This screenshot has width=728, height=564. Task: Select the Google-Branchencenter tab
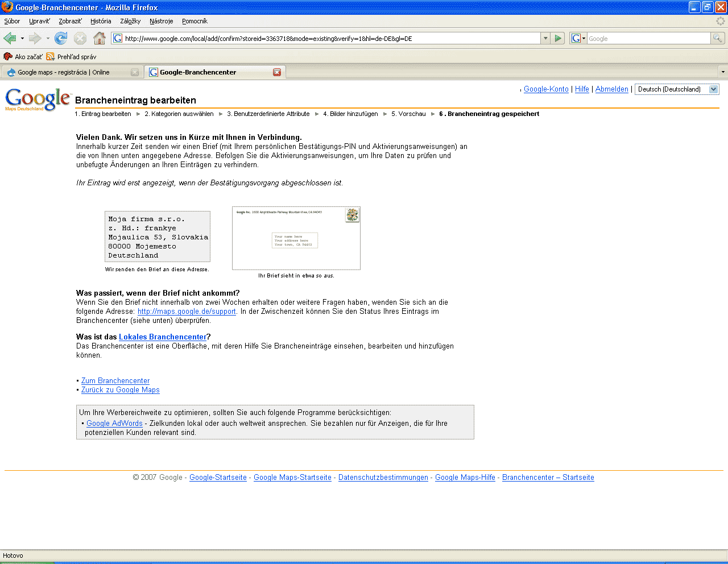coord(215,72)
